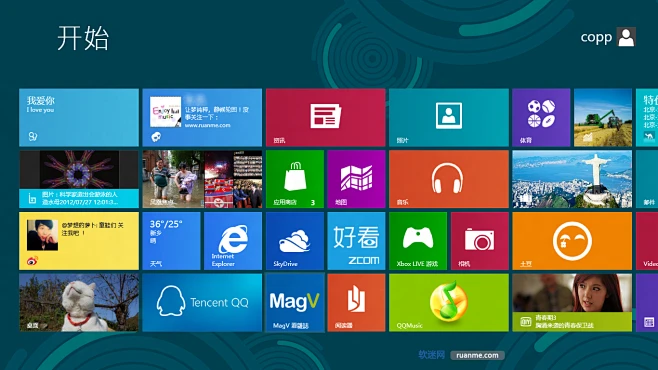The image size is (658, 370).
Task: Open the harvester farm photo tile
Action: 603,117
